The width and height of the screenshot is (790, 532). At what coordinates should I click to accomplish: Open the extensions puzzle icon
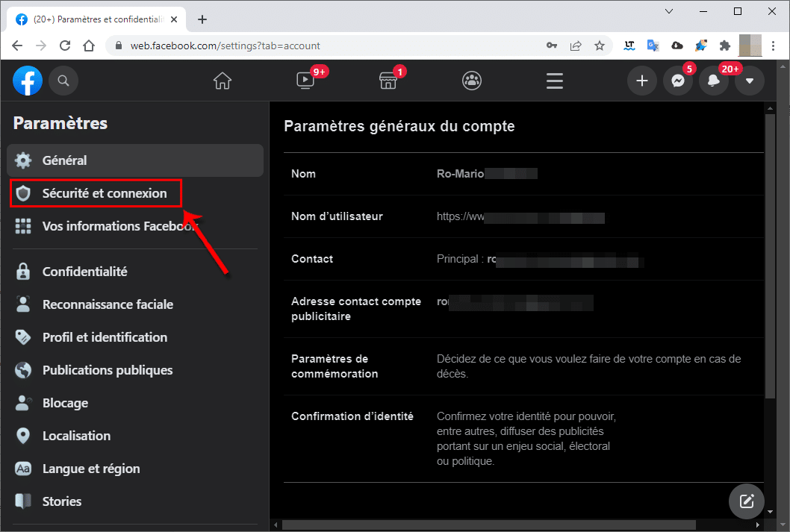click(724, 46)
